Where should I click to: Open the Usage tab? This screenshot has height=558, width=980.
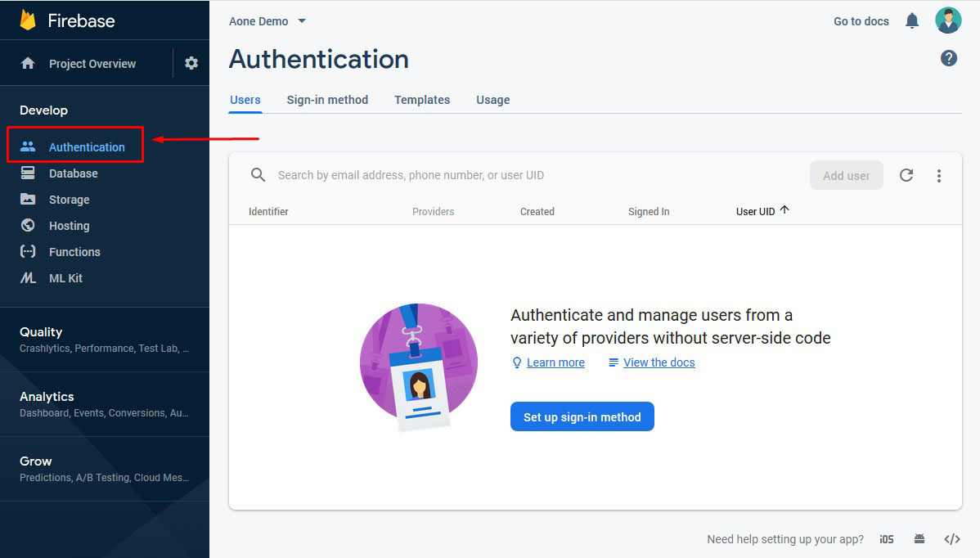point(493,100)
